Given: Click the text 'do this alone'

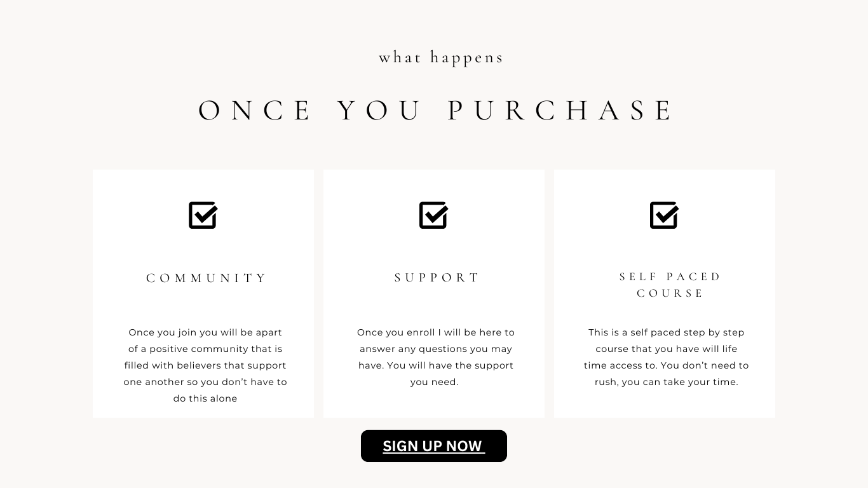Looking at the screenshot, I should click(x=205, y=398).
